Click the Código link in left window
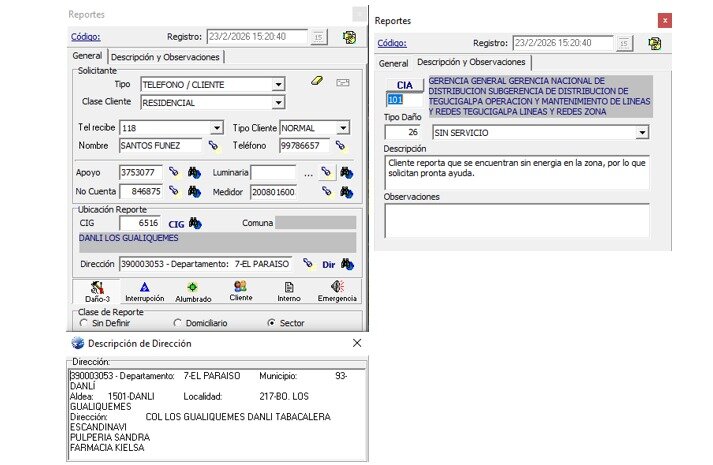The width and height of the screenshot is (713, 465). (x=85, y=37)
